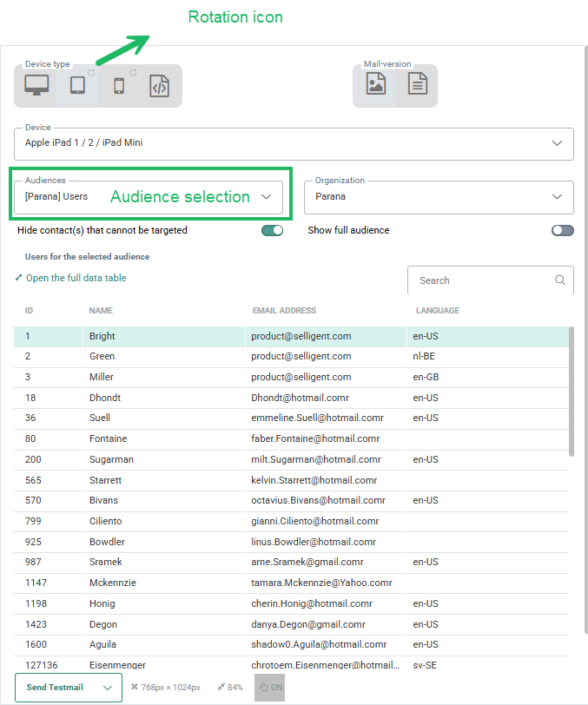Switch to the text mail-version icon
Viewport: 588px width, 705px height.
417,85
